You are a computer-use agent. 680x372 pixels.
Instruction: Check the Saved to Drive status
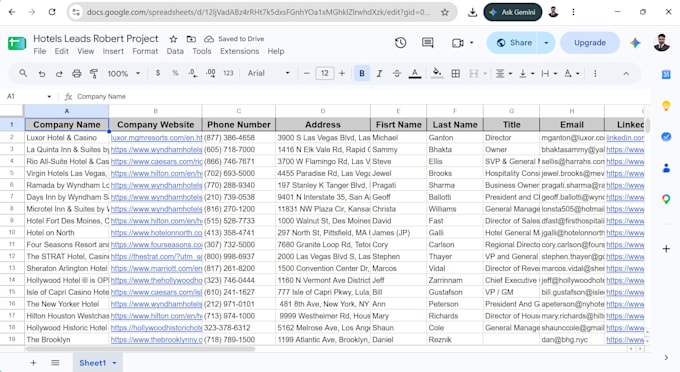point(234,39)
